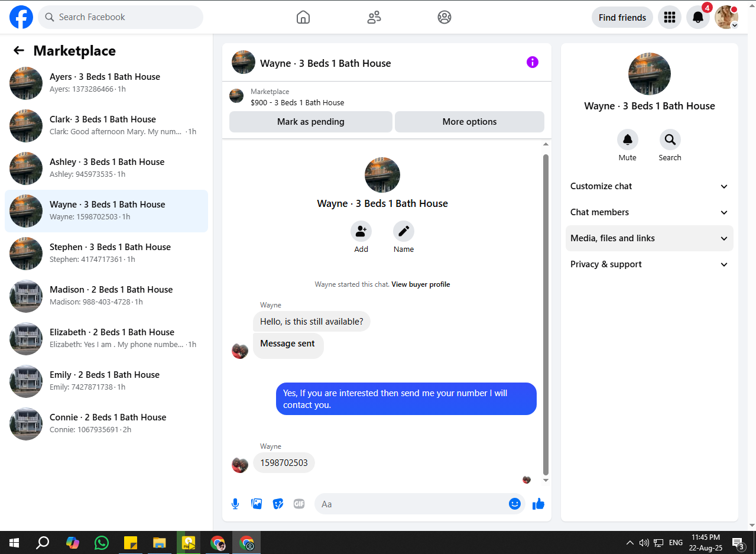Go back using the Marketplace arrow

click(19, 51)
